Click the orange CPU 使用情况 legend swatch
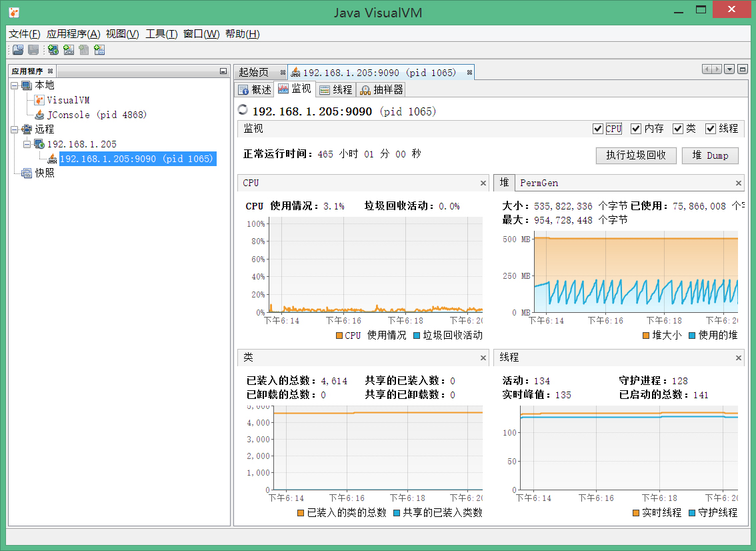Viewport: 756px width, 551px height. point(339,336)
